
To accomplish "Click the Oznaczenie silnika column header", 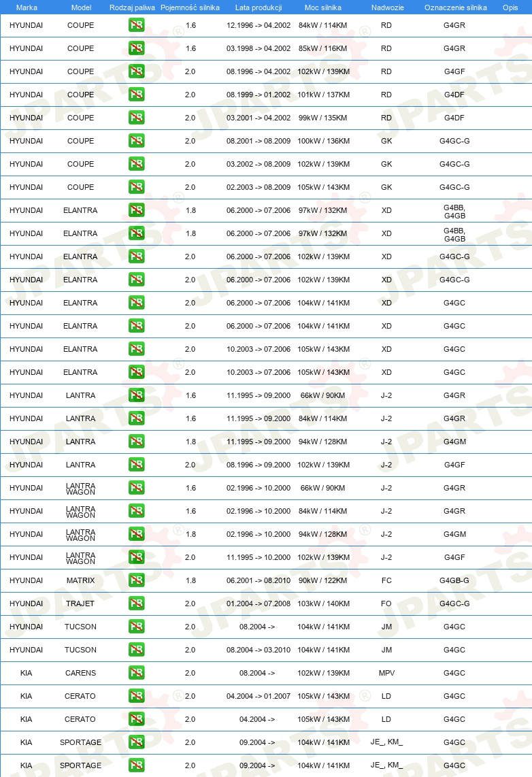I will tap(455, 7).
